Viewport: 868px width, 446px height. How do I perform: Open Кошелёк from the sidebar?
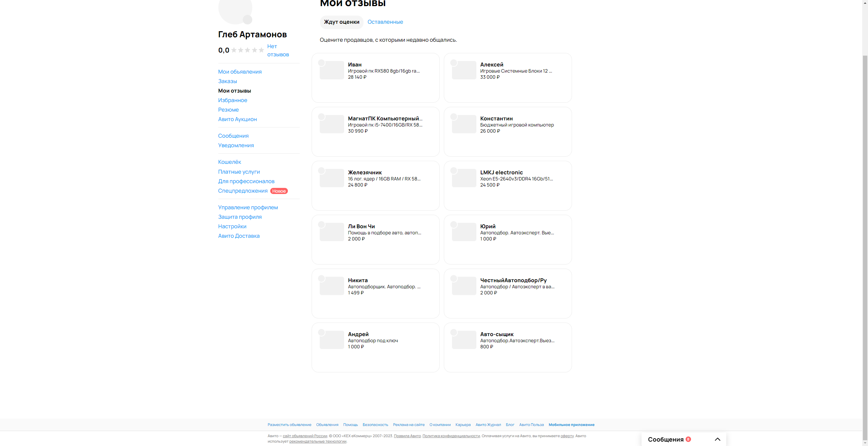point(230,162)
